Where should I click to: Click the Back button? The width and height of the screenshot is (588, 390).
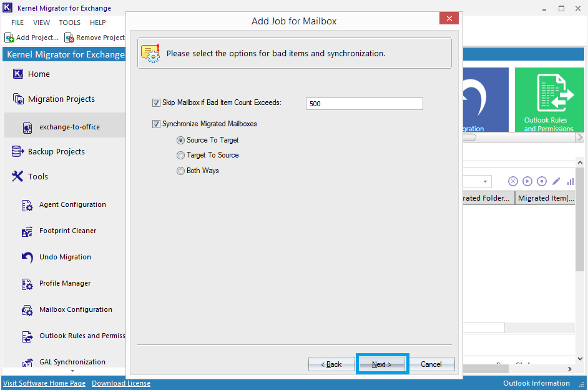[331, 364]
